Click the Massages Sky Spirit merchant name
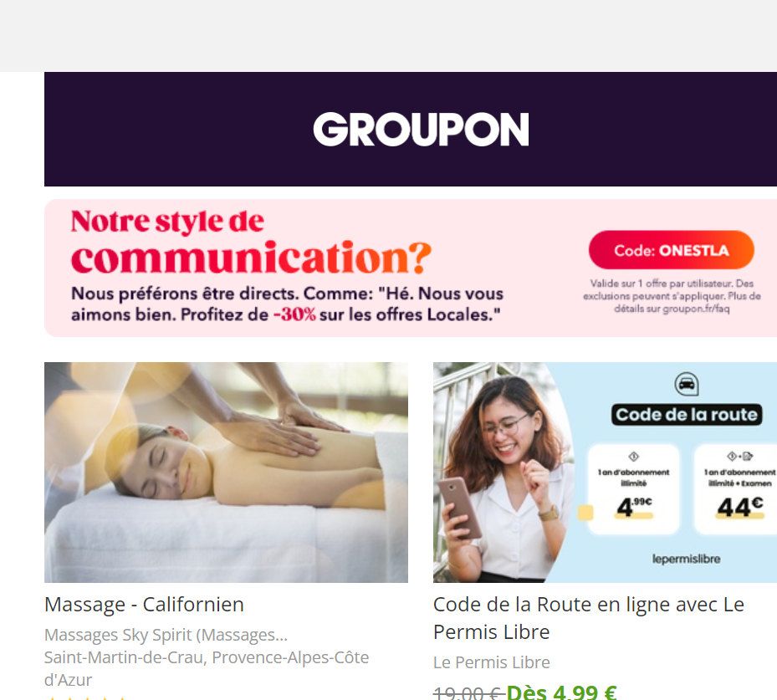Viewport: 777px width, 700px height. 166,635
